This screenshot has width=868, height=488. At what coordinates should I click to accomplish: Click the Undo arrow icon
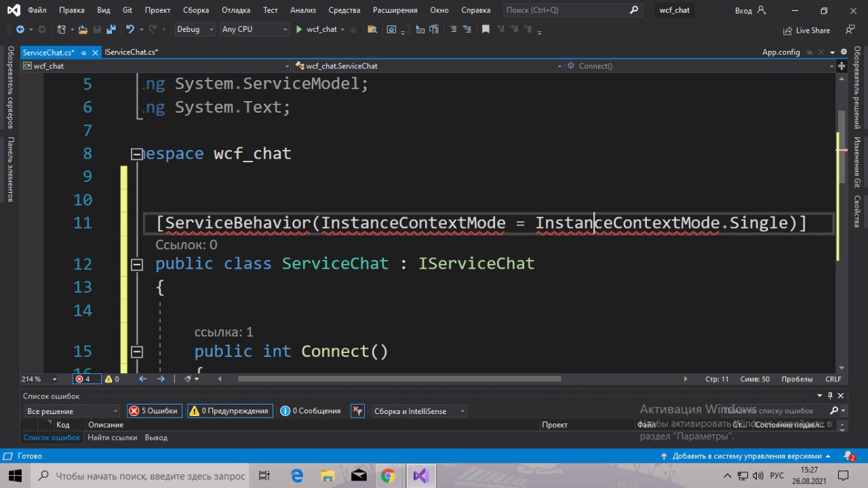point(130,29)
